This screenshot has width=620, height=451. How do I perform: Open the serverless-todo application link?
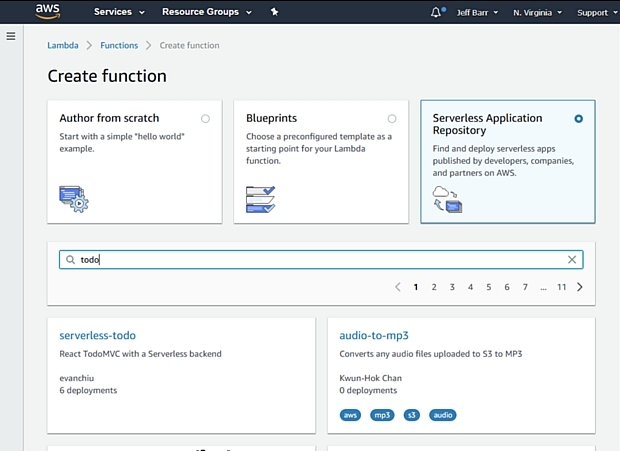tap(97, 336)
